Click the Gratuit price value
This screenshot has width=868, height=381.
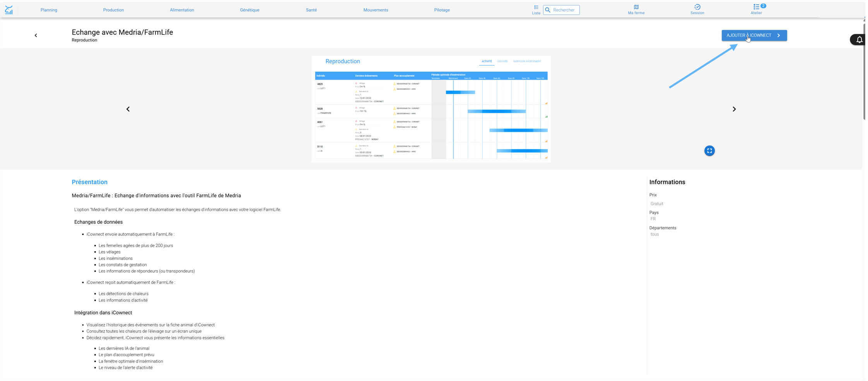(x=656, y=204)
